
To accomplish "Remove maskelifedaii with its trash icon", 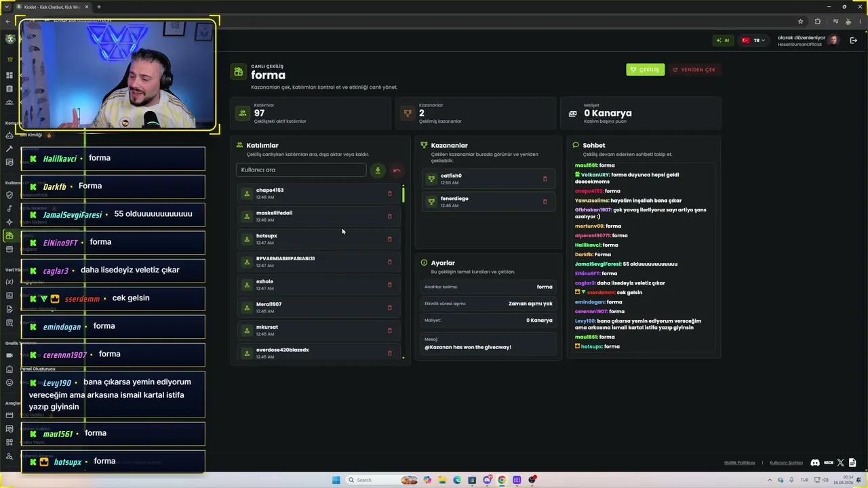I will [389, 216].
